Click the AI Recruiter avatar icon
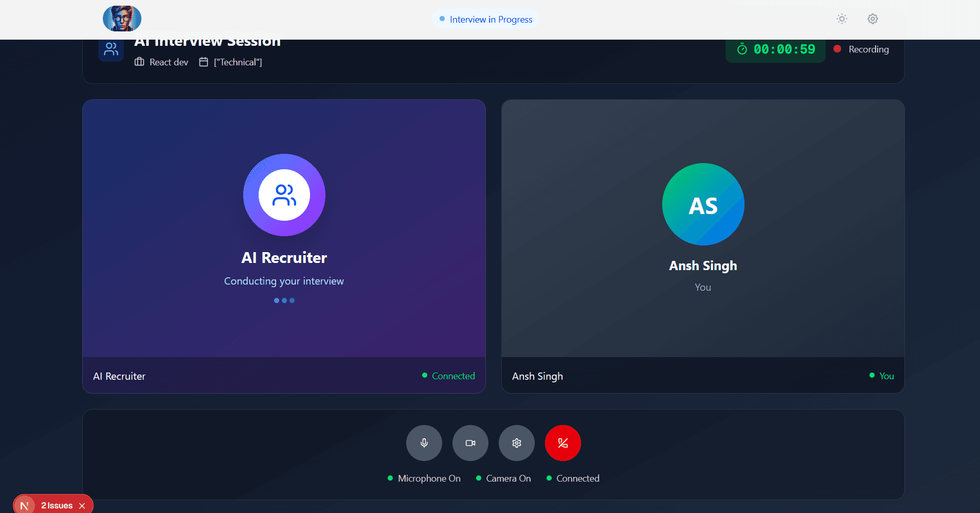The image size is (980, 513). 284,195
